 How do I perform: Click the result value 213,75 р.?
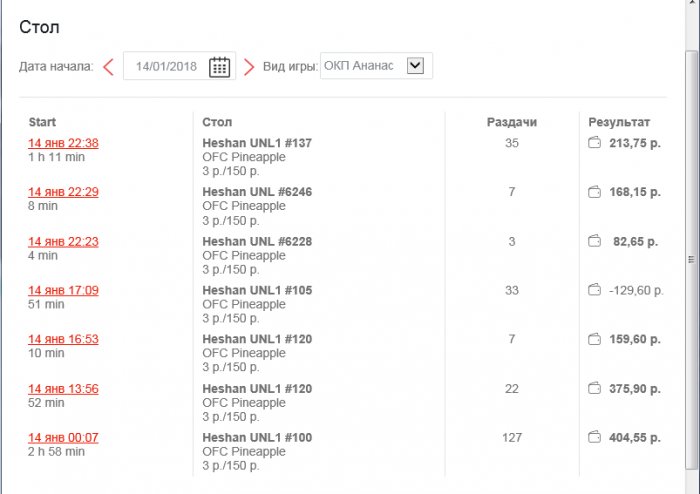(635, 143)
